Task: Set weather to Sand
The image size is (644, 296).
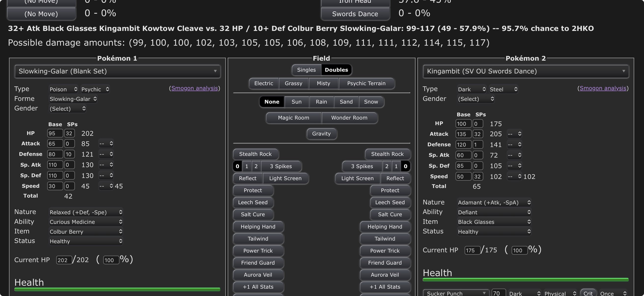Action: (x=346, y=102)
